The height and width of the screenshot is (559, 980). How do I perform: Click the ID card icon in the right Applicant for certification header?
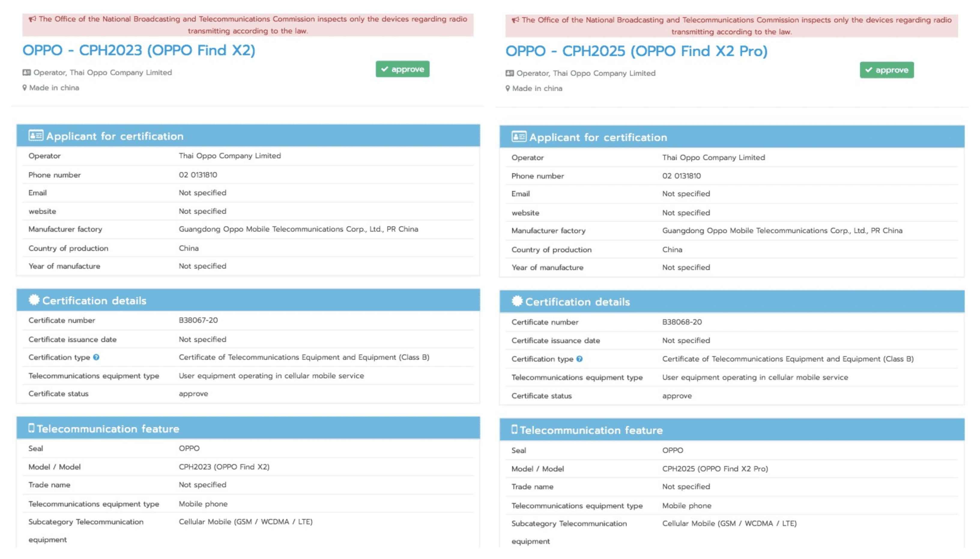(x=519, y=137)
